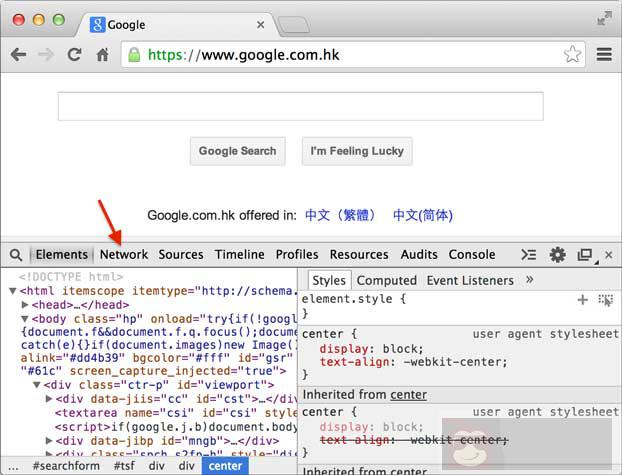The width and height of the screenshot is (622, 475).
Task: Select the Styles sidebar tab
Action: (329, 281)
